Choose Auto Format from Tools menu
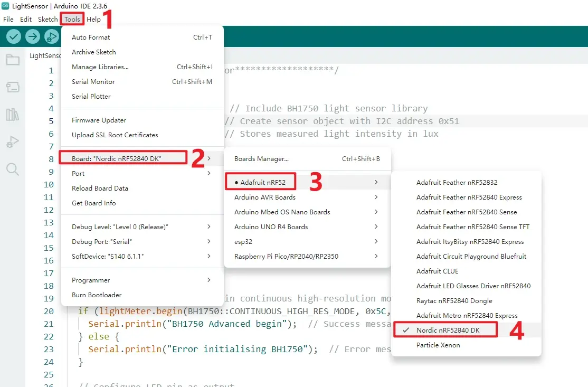The image size is (588, 387). pyautogui.click(x=143, y=37)
